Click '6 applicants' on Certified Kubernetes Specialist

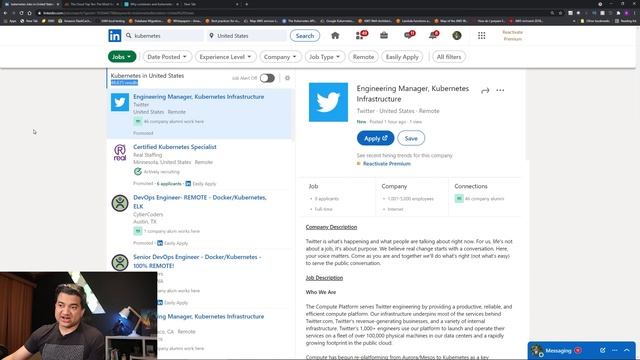[169, 184]
